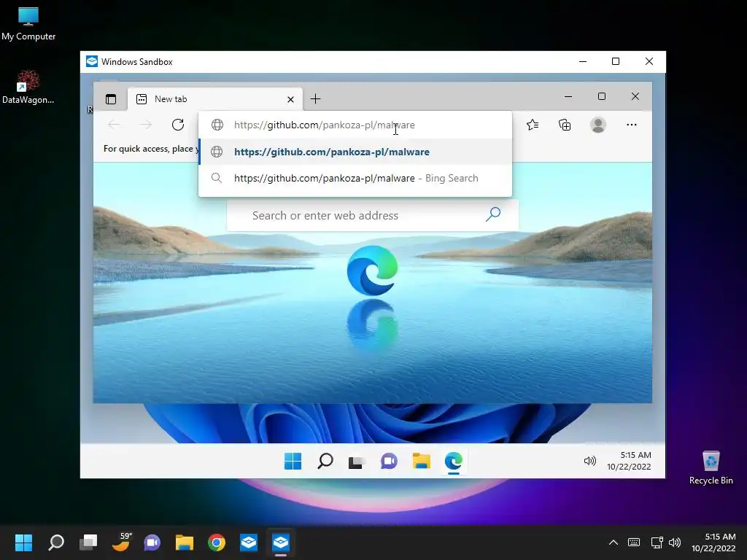The width and height of the screenshot is (747, 560).
Task: Open host taskbar Search
Action: tap(56, 542)
